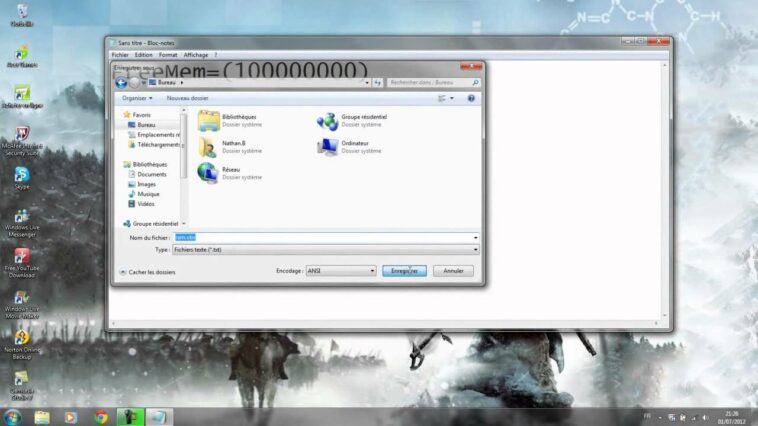Open the address bar history dropdown
Image resolution: width=758 pixels, height=426 pixels.
pyautogui.click(x=367, y=83)
